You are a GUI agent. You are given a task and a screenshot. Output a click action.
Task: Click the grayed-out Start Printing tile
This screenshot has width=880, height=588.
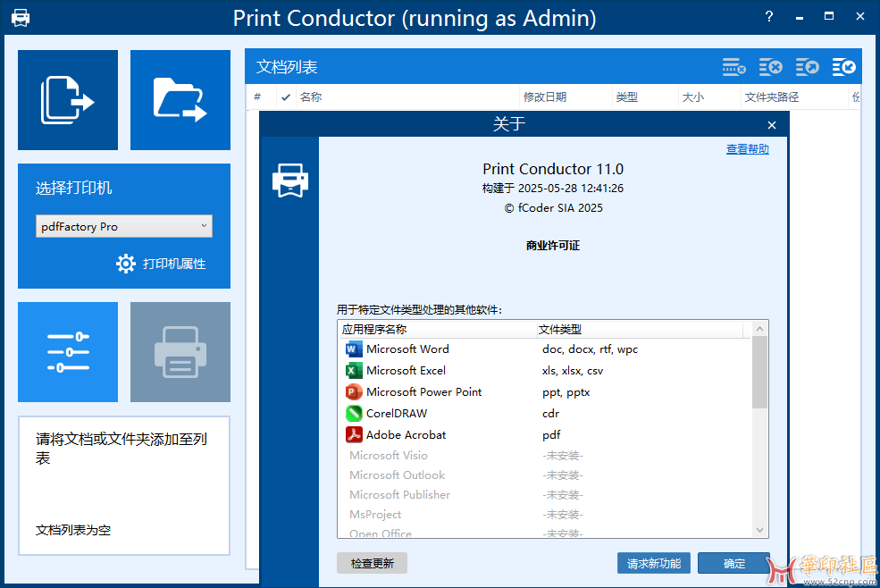pyautogui.click(x=180, y=352)
